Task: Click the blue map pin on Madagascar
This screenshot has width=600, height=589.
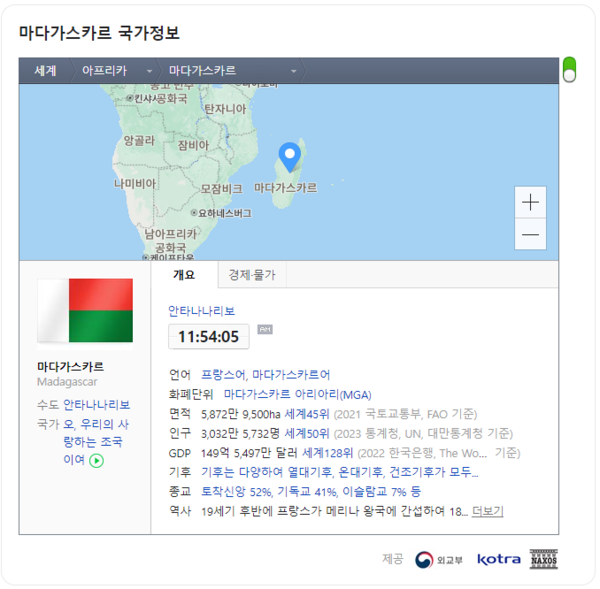Action: pyautogui.click(x=289, y=156)
